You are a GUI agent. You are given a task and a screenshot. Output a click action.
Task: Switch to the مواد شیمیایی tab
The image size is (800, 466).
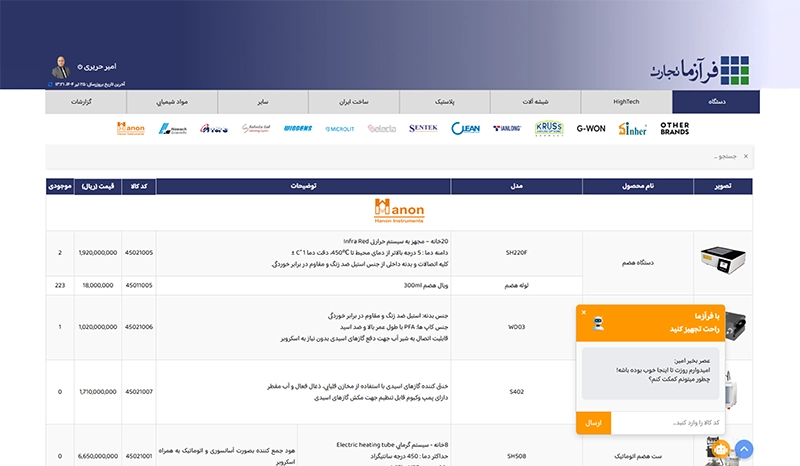[172, 102]
